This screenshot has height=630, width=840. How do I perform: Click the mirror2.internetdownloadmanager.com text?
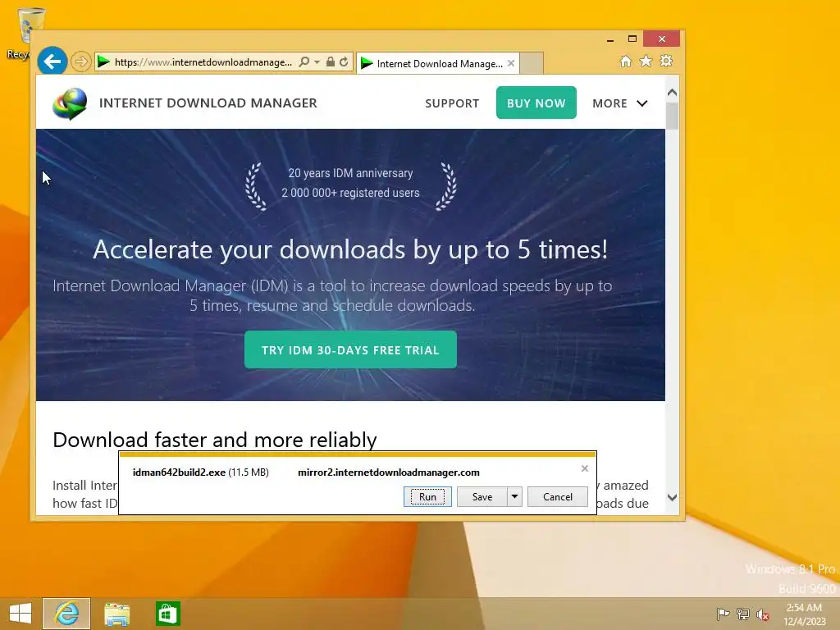pos(388,472)
